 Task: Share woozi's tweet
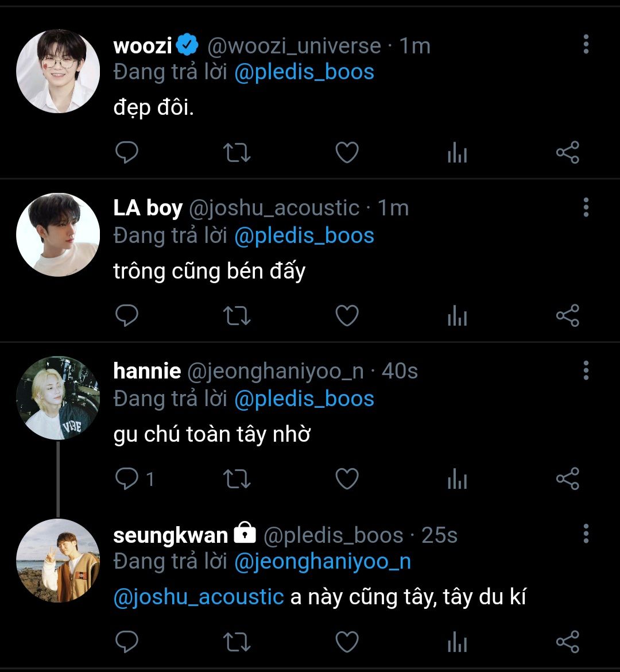pos(567,153)
